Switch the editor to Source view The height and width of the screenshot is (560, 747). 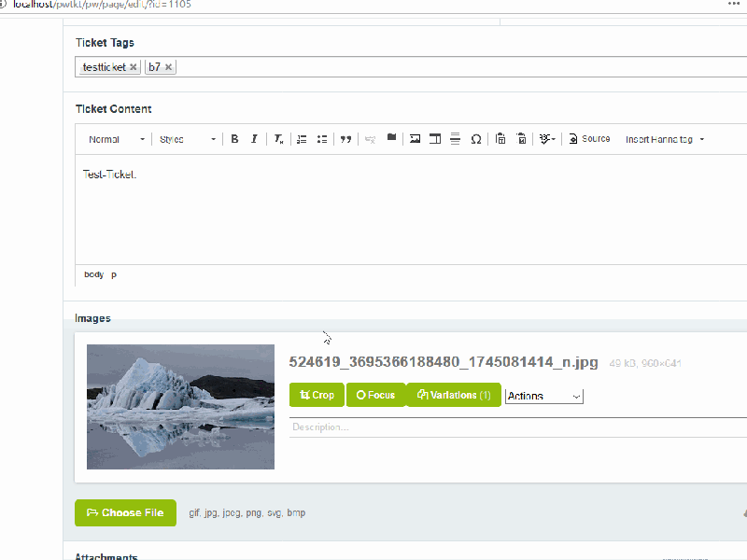click(589, 138)
